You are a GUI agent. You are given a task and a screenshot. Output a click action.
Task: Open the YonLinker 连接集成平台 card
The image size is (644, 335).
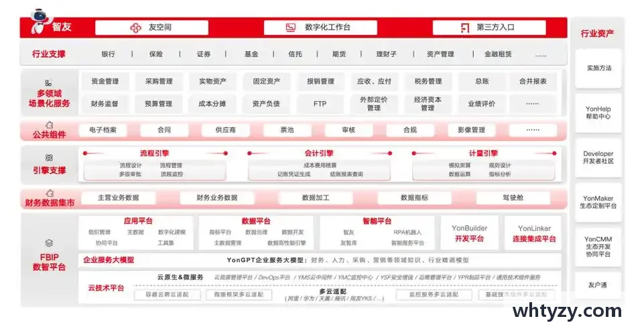tap(534, 232)
